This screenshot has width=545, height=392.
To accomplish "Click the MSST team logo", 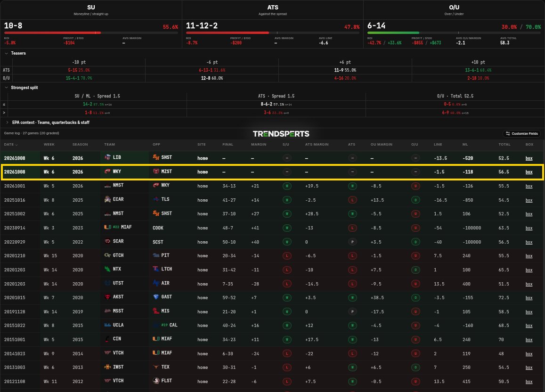I will [x=108, y=310].
